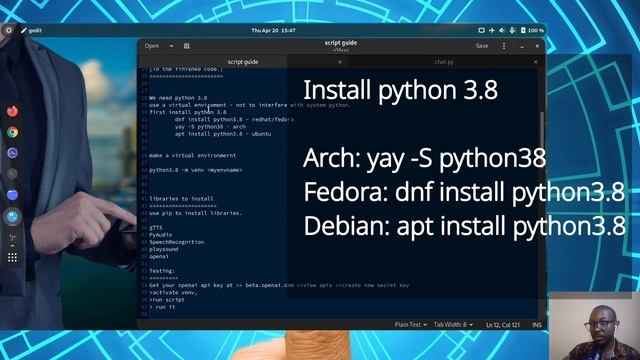Open the dim gray dock icon below purple app
This screenshot has width=640, height=360.
point(12,173)
